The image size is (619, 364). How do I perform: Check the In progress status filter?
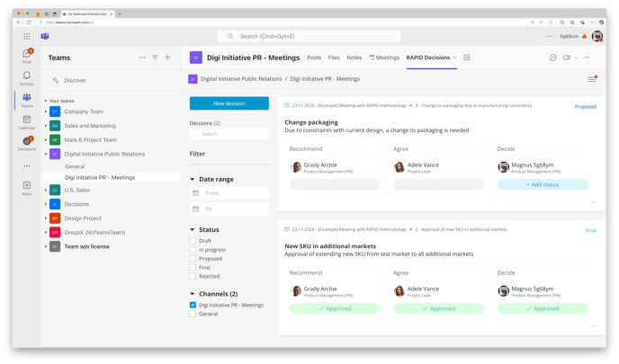(x=193, y=250)
